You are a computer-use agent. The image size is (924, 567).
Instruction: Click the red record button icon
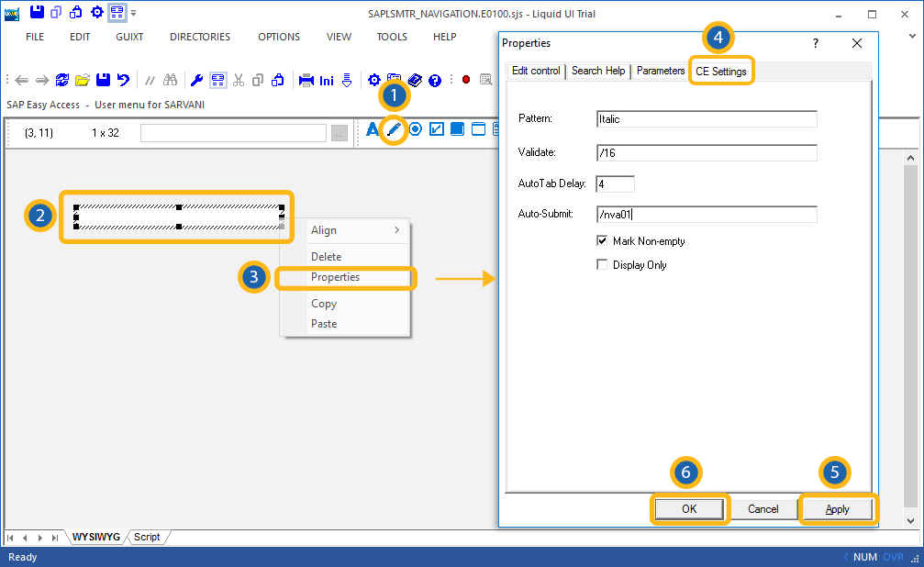click(x=466, y=80)
